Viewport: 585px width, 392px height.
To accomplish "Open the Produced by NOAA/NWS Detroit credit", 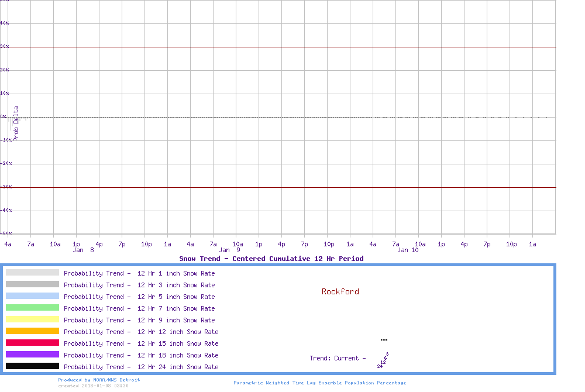I will (99, 380).
